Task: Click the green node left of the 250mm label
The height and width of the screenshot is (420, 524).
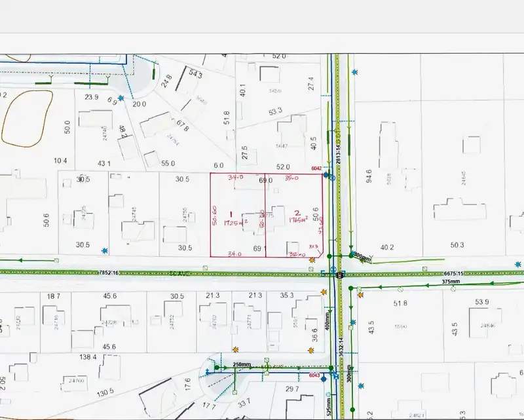Action: click(x=217, y=368)
